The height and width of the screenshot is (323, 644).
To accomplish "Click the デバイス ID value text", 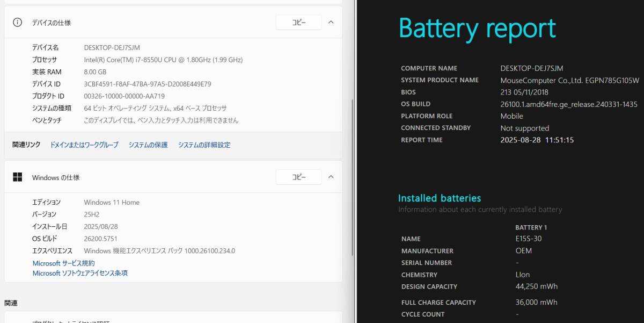I will 148,84.
